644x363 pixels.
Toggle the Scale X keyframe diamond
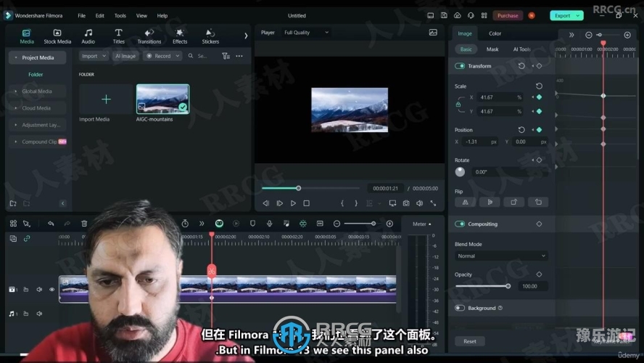click(539, 97)
